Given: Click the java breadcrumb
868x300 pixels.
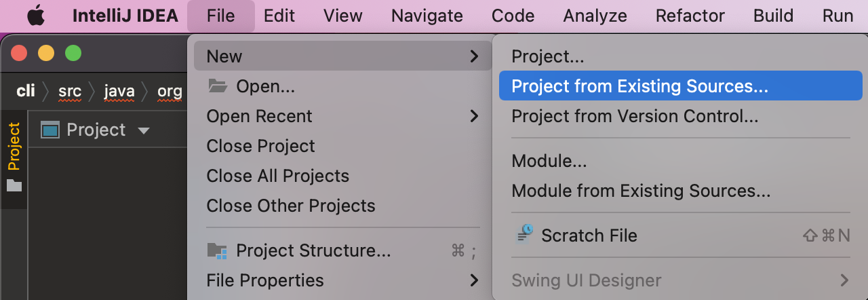Looking at the screenshot, I should pyautogui.click(x=119, y=91).
